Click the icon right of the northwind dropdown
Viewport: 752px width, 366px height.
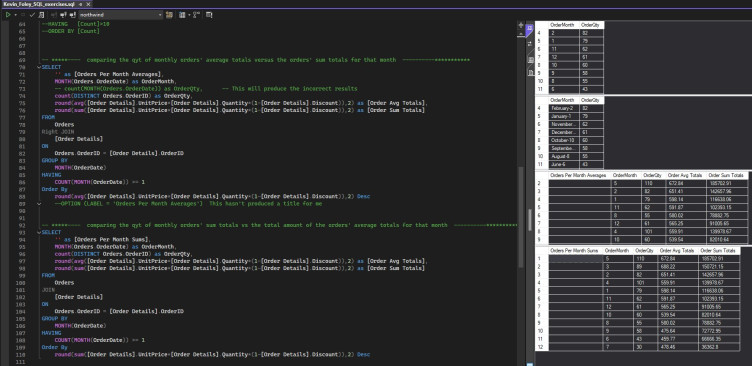[169, 15]
